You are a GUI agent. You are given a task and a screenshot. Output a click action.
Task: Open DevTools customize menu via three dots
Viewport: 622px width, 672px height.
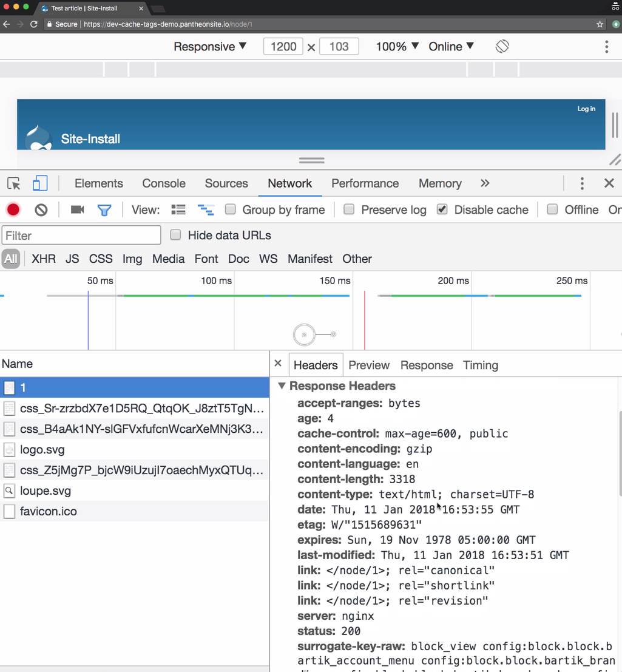[x=581, y=183]
